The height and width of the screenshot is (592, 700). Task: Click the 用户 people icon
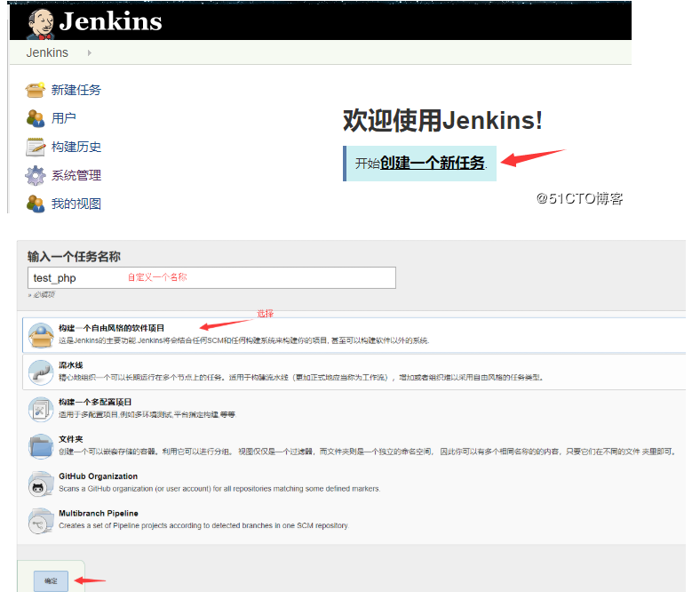[x=36, y=118]
